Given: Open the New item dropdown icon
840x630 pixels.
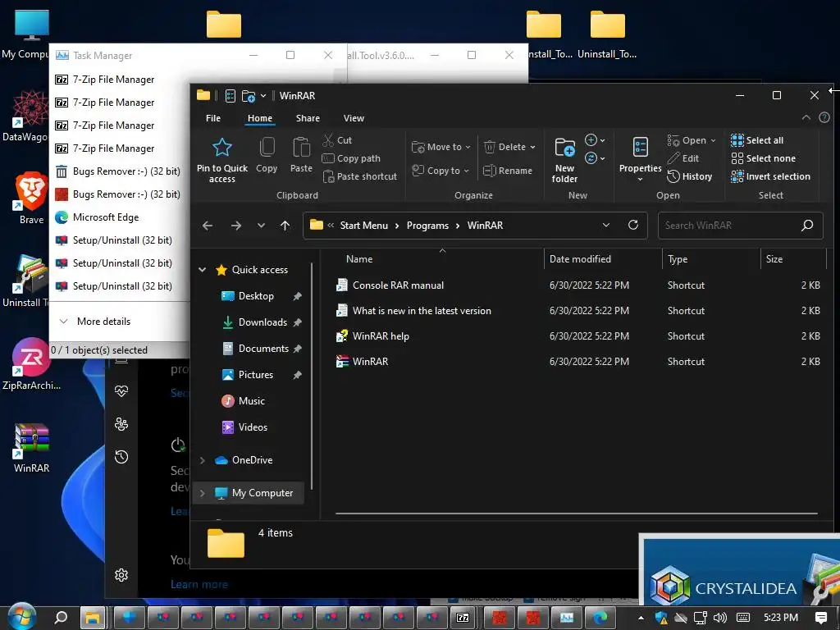Looking at the screenshot, I should tap(595, 139).
